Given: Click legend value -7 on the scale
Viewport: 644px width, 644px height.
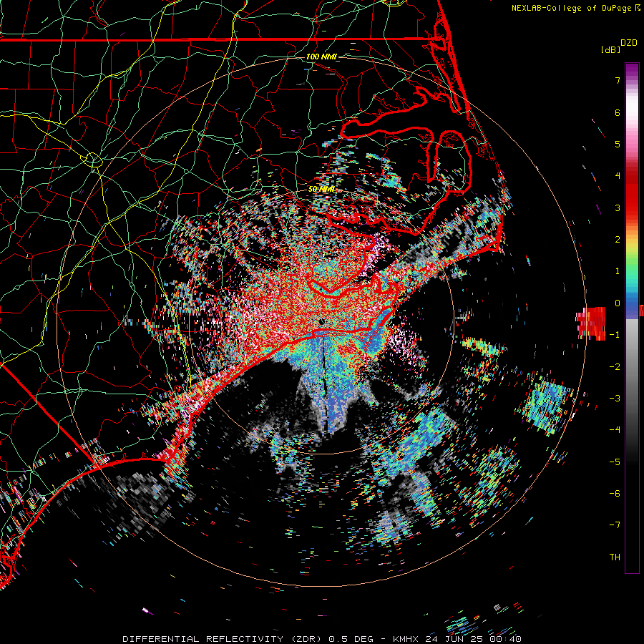Looking at the screenshot, I should [x=615, y=525].
